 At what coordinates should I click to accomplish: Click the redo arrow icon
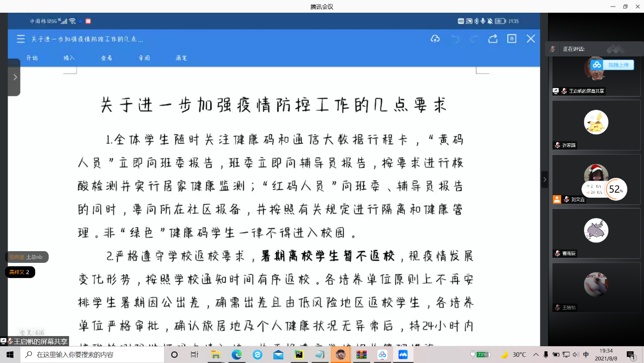(474, 39)
